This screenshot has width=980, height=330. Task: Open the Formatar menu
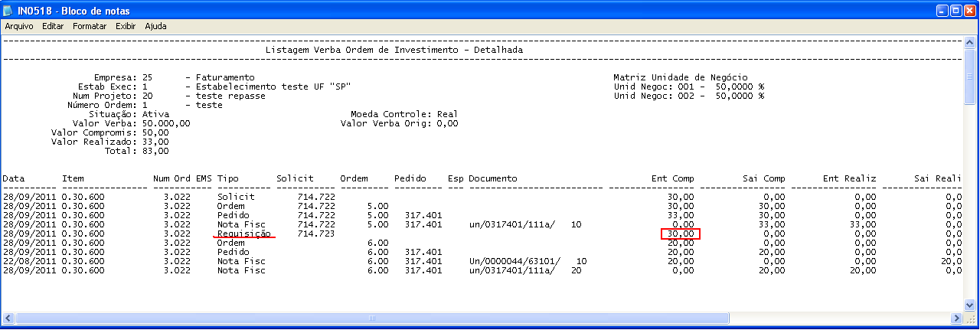click(x=90, y=26)
